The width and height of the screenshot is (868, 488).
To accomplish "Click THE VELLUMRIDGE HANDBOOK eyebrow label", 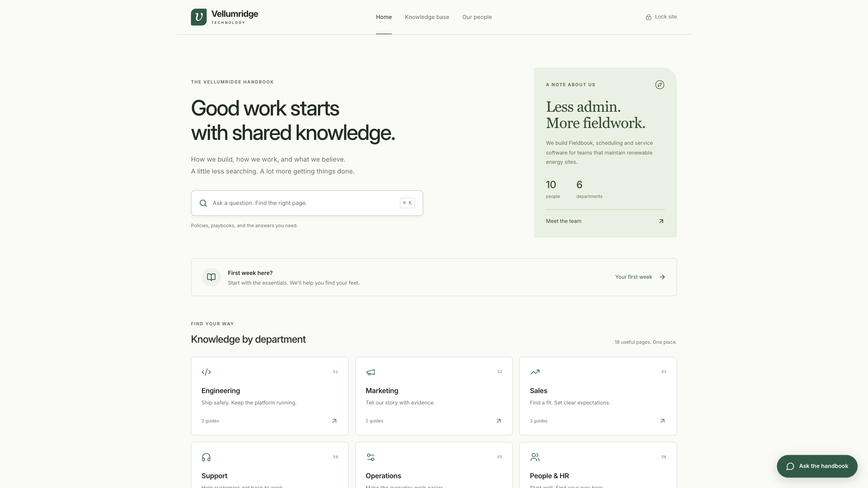I will click(232, 82).
